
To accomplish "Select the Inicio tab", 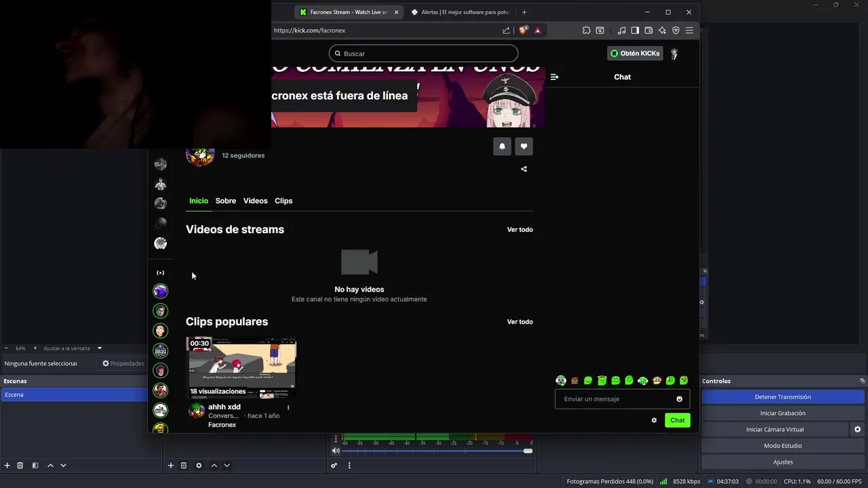I will (x=199, y=201).
